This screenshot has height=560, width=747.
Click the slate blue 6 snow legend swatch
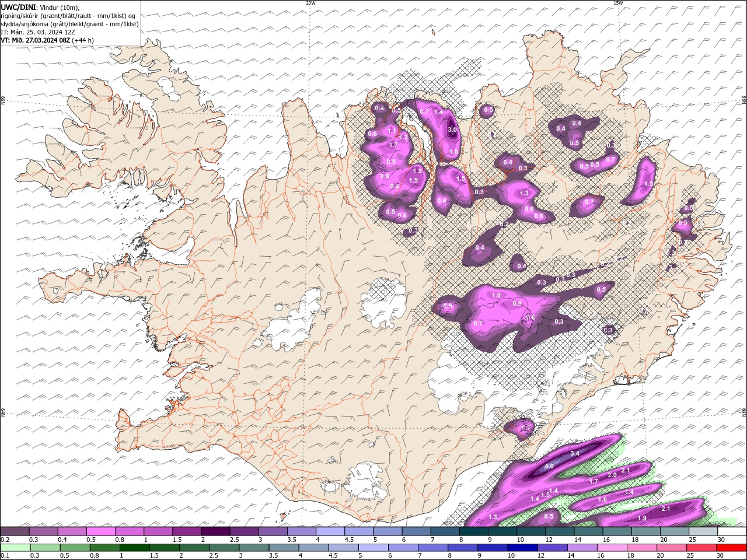tap(417, 531)
